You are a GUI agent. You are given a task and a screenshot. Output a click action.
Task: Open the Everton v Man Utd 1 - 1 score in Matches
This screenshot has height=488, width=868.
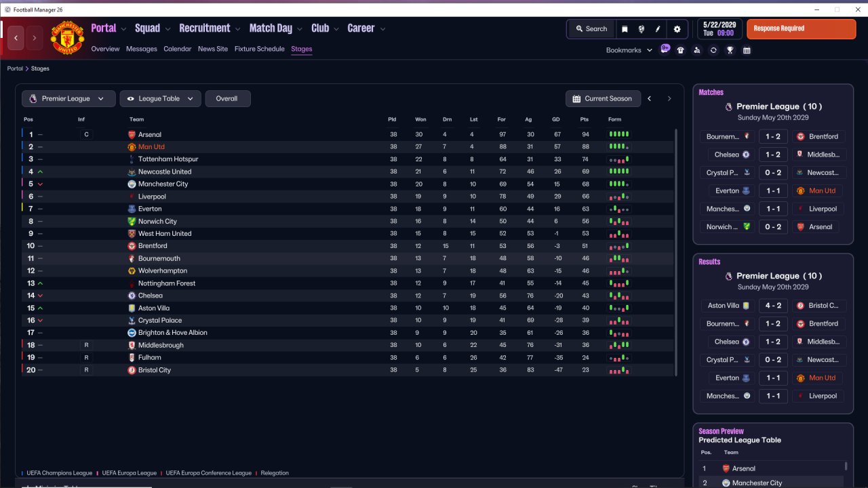(773, 191)
